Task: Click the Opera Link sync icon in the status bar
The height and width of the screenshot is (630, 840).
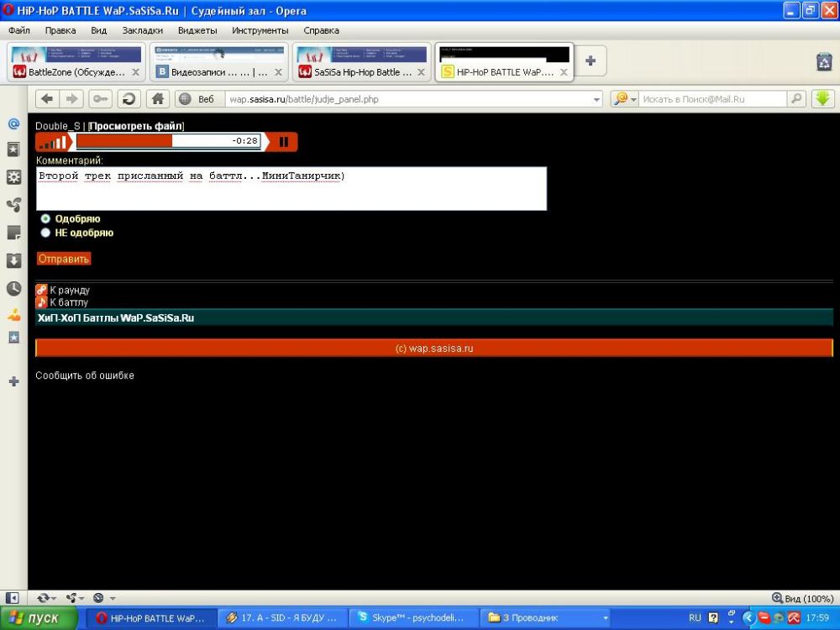Action: coord(43,598)
